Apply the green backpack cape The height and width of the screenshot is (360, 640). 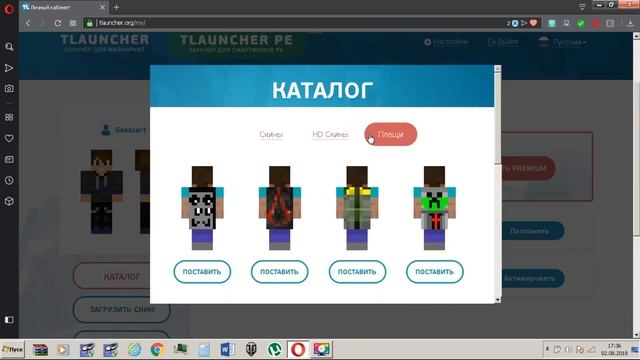click(x=357, y=272)
